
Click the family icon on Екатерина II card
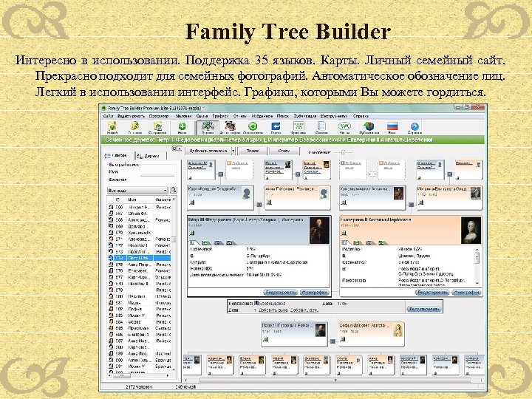click(x=344, y=233)
